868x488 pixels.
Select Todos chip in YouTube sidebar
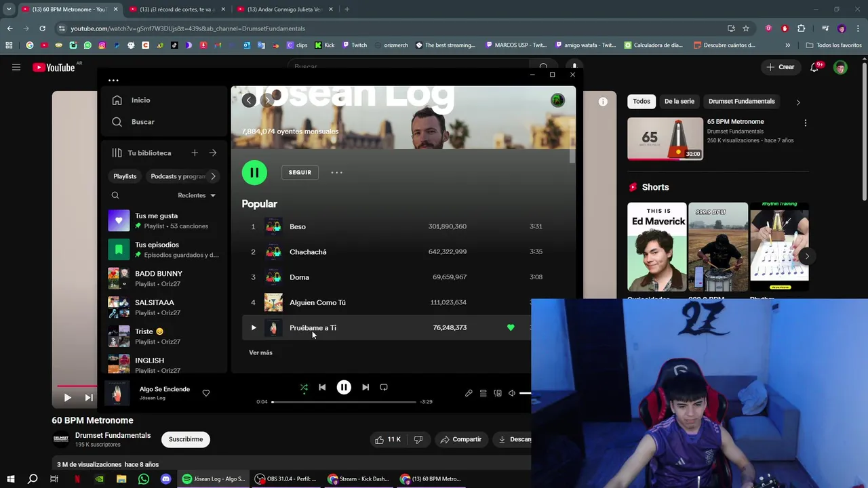[x=642, y=101]
